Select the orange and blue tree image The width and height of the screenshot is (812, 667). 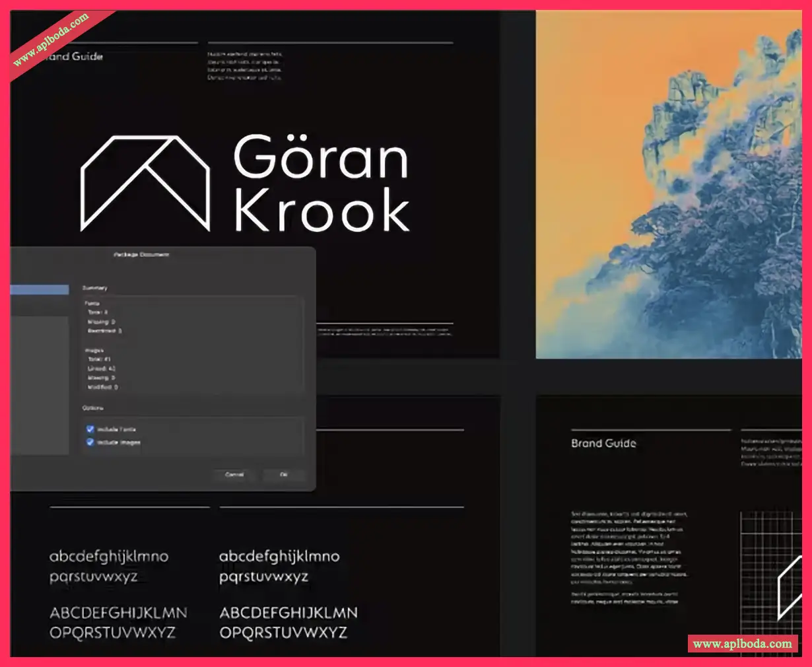pos(668,185)
